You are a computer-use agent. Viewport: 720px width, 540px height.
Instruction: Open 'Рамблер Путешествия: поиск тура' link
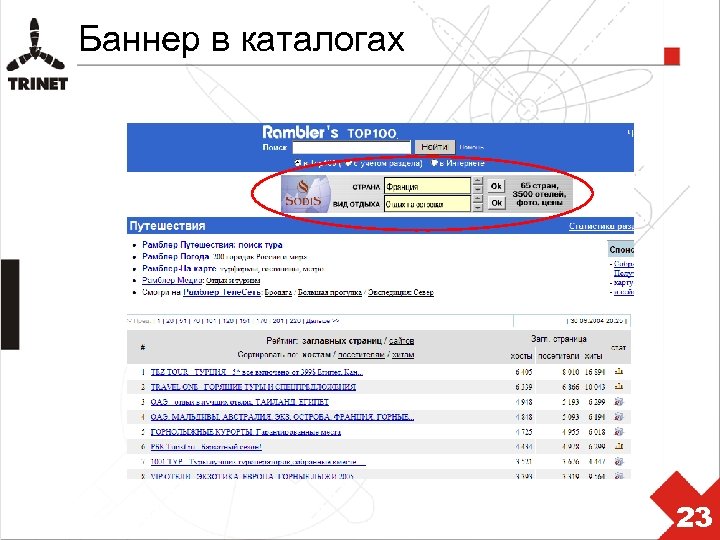(212, 245)
